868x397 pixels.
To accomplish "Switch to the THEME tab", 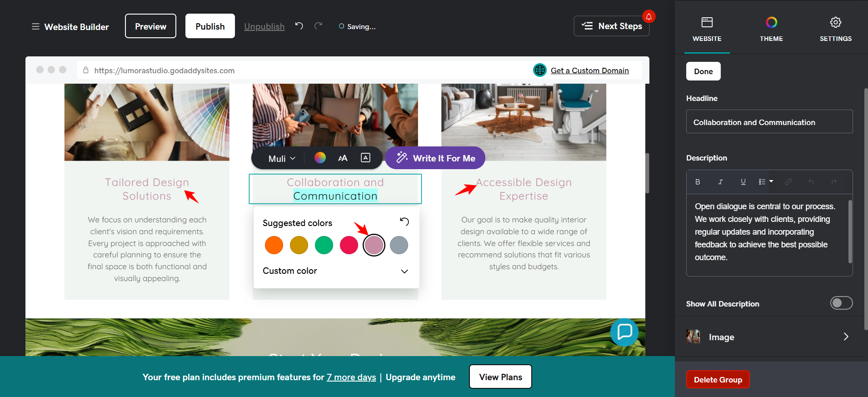I will tap(771, 29).
